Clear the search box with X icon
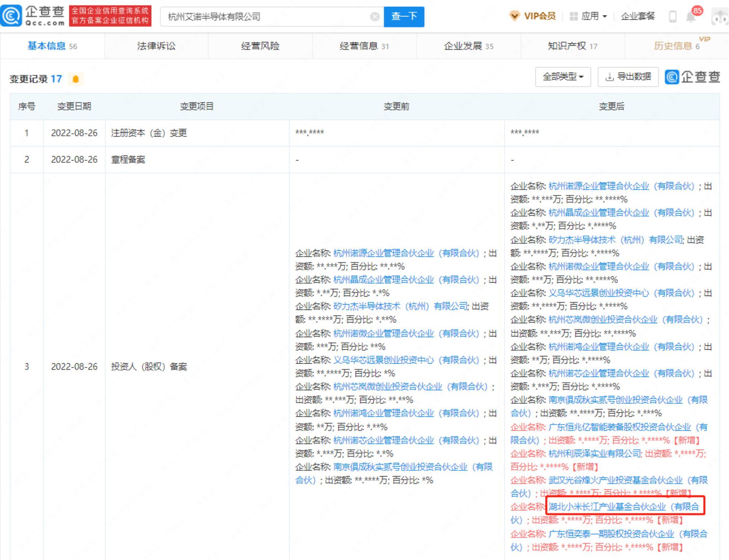This screenshot has height=560, width=729. 375,17
